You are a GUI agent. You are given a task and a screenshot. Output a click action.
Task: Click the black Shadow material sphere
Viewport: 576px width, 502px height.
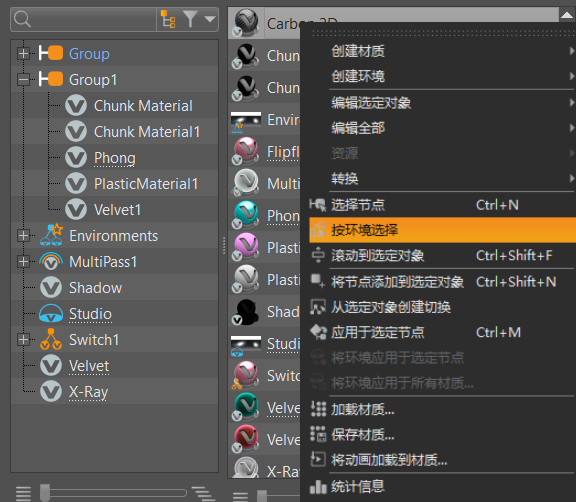(246, 311)
